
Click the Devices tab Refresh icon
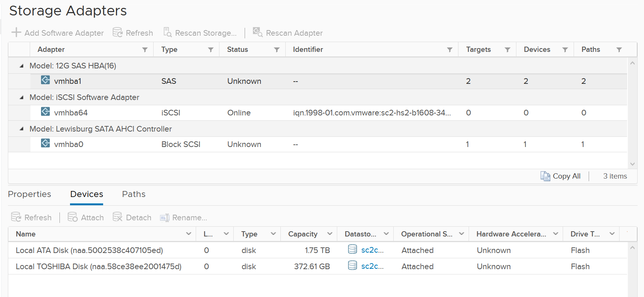16,217
